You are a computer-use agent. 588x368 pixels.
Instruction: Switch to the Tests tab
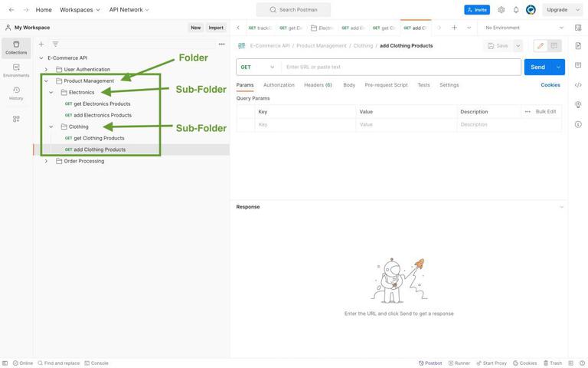pos(423,85)
